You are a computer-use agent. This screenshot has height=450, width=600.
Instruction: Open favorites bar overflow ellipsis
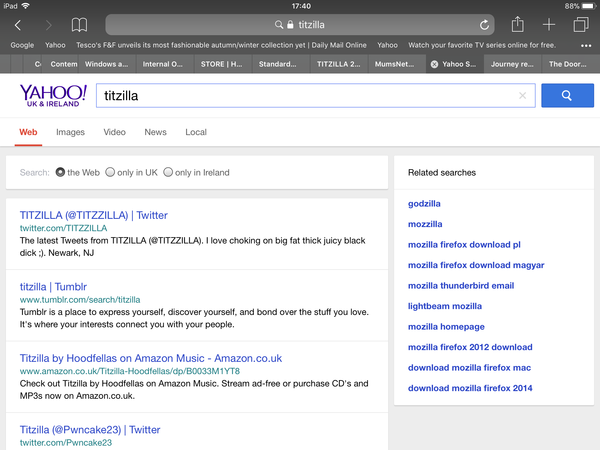[586, 46]
